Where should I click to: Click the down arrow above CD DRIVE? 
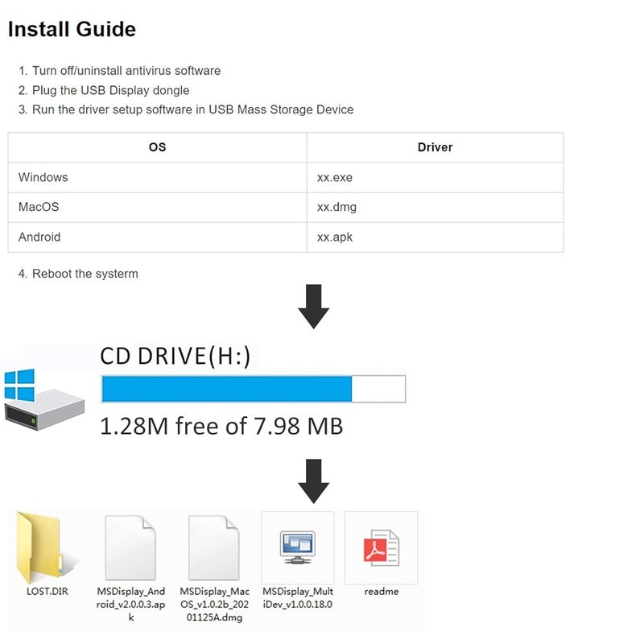pos(313,306)
